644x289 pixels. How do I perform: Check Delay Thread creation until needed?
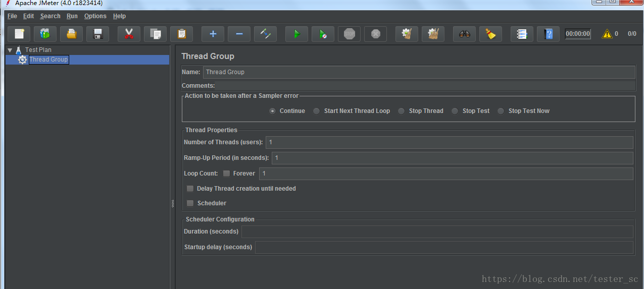[190, 189]
